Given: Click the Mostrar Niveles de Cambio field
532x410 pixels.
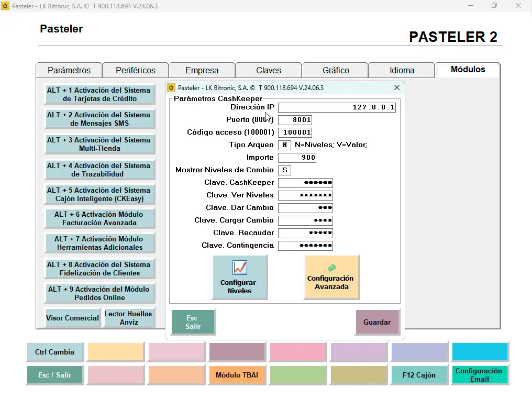Looking at the screenshot, I should click(x=284, y=170).
